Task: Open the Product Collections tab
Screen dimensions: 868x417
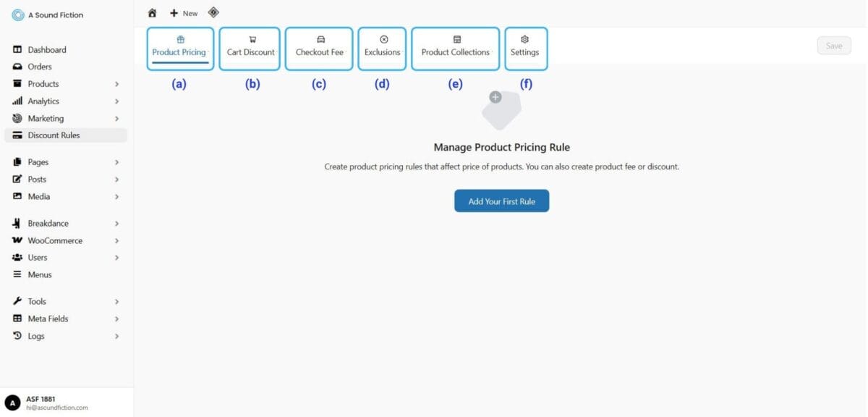Action: pyautogui.click(x=455, y=49)
